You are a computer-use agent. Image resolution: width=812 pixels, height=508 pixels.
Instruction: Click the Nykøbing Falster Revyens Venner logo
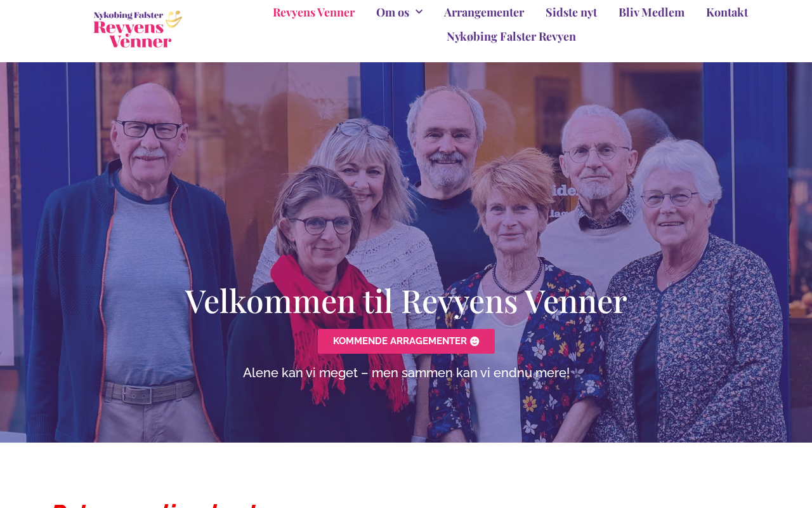[x=138, y=29]
